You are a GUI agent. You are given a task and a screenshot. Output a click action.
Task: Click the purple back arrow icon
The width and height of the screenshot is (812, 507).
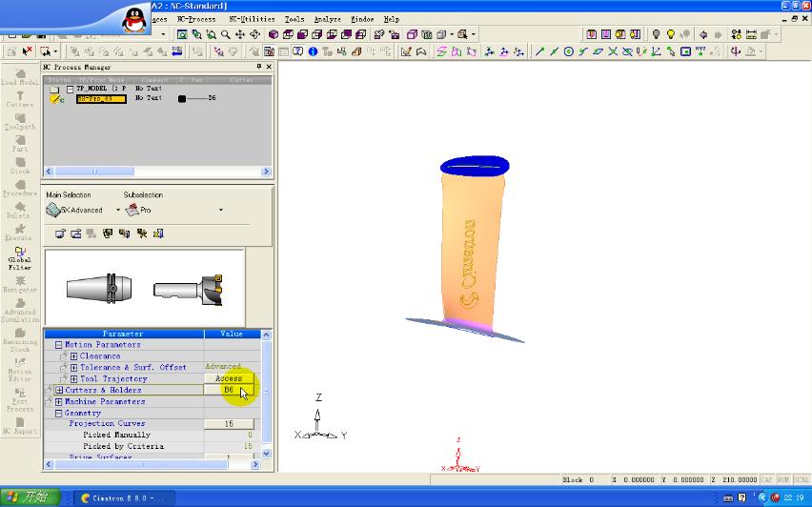click(x=703, y=34)
